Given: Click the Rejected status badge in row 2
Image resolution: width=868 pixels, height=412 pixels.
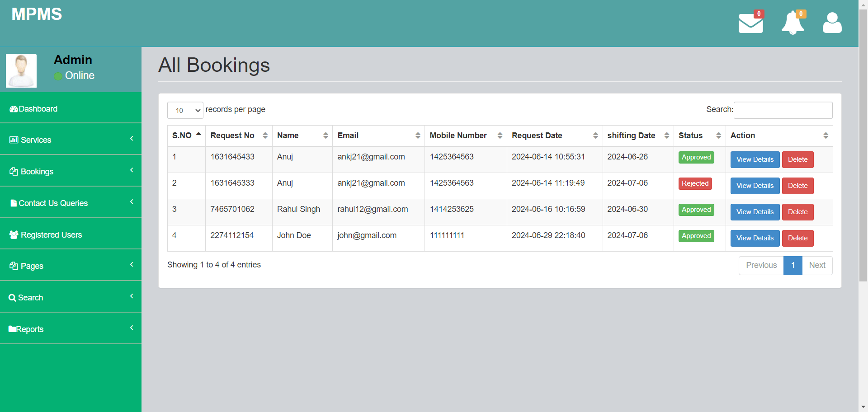Looking at the screenshot, I should coord(695,183).
